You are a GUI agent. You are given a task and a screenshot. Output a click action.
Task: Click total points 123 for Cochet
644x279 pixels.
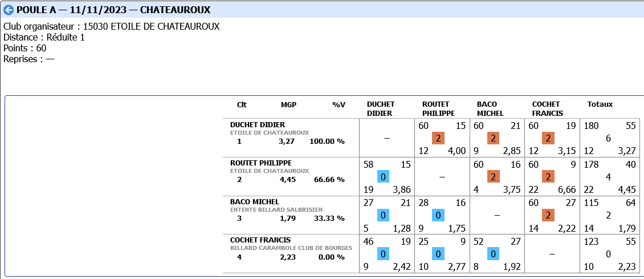[591, 241]
